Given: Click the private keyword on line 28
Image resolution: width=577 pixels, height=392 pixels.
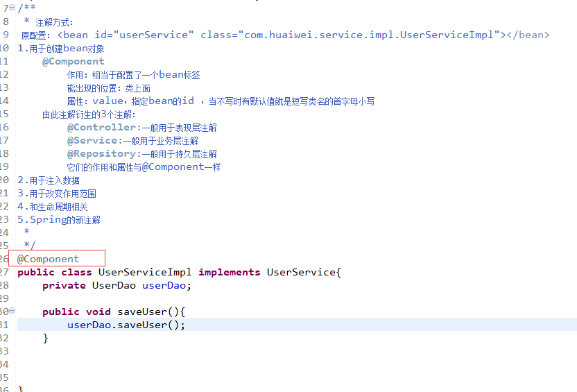Looking at the screenshot, I should click(x=64, y=285).
